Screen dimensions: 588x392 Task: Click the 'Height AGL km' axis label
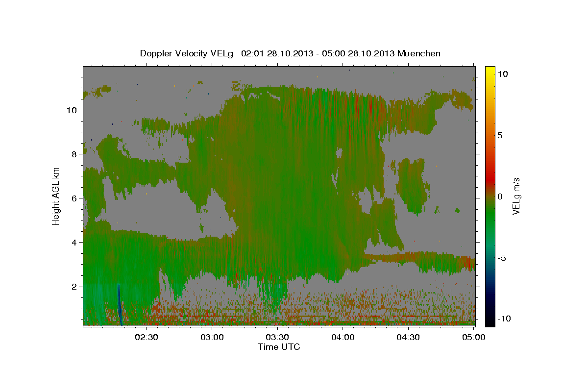click(x=56, y=196)
